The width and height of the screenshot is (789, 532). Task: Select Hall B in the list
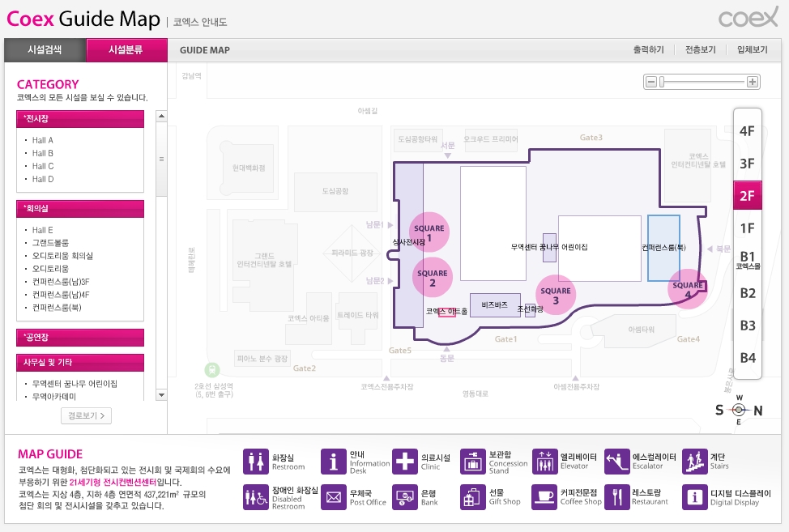coord(43,153)
